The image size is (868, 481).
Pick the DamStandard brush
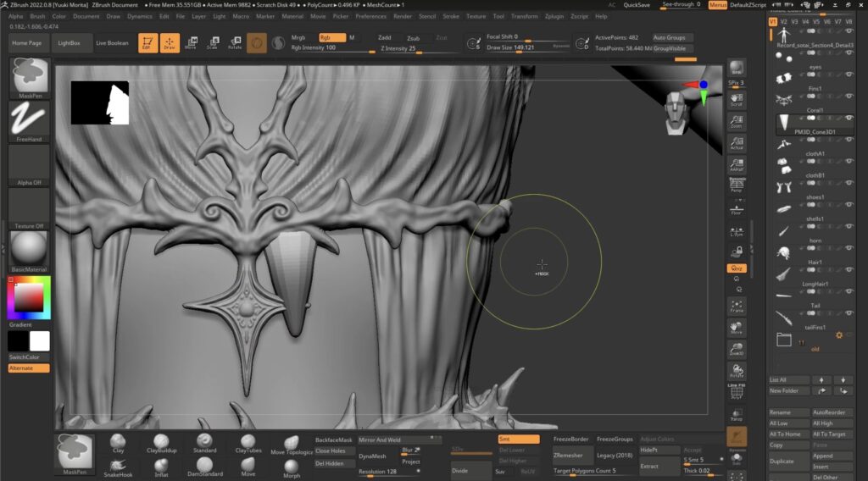click(x=204, y=465)
